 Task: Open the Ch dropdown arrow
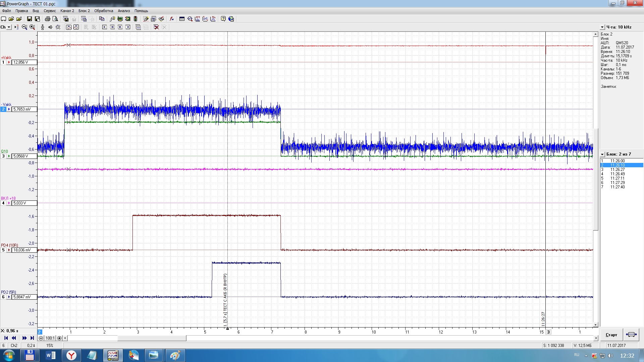9,27
